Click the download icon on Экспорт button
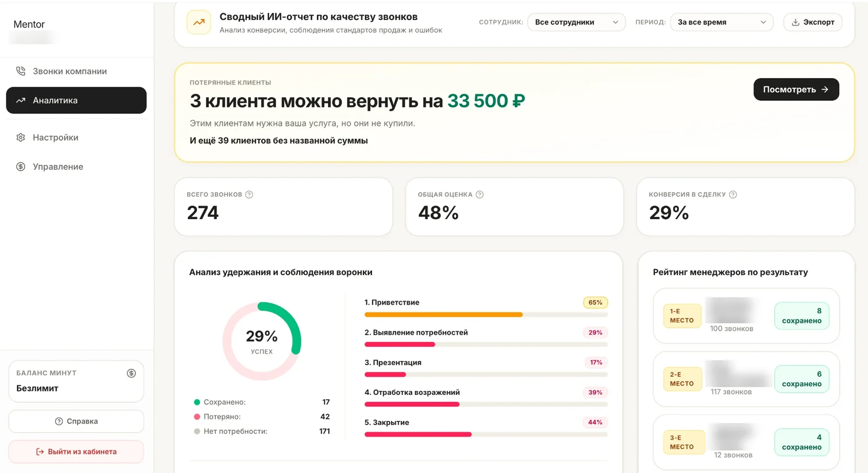Viewport: 868px width, 473px height. [795, 22]
